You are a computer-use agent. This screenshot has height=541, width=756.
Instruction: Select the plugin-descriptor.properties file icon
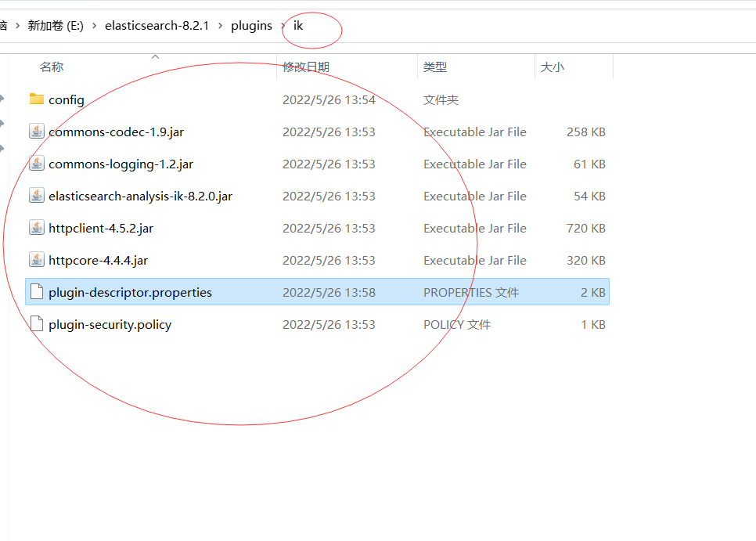(x=37, y=292)
